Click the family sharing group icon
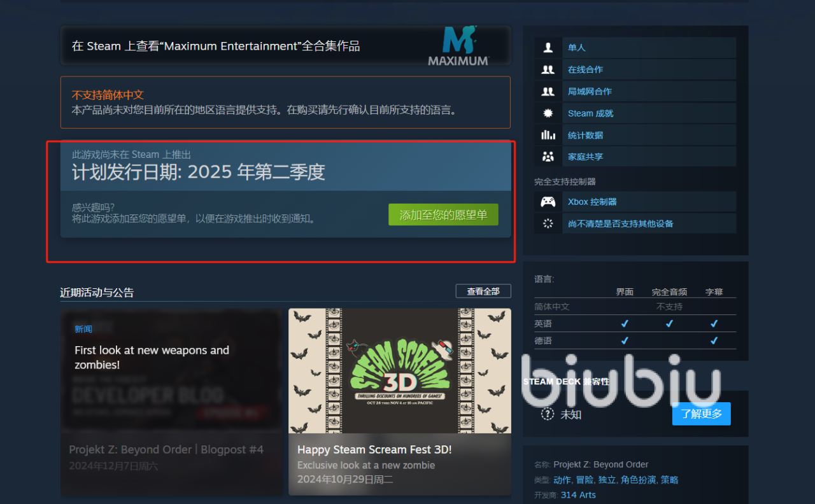 tap(548, 157)
